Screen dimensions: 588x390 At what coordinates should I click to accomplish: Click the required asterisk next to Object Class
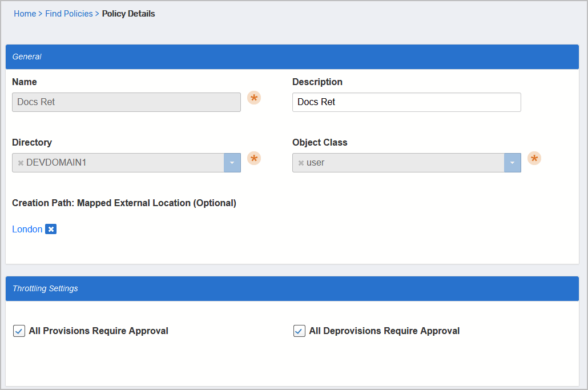(534, 158)
